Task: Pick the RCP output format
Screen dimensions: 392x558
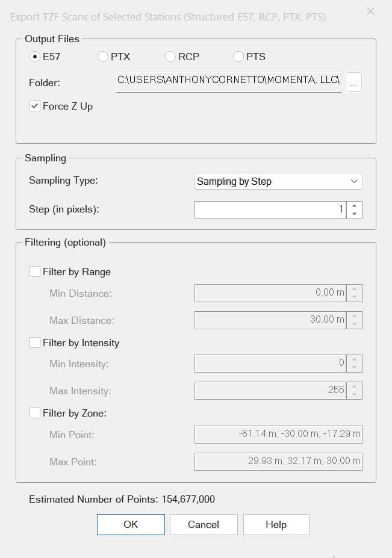Action: click(170, 57)
